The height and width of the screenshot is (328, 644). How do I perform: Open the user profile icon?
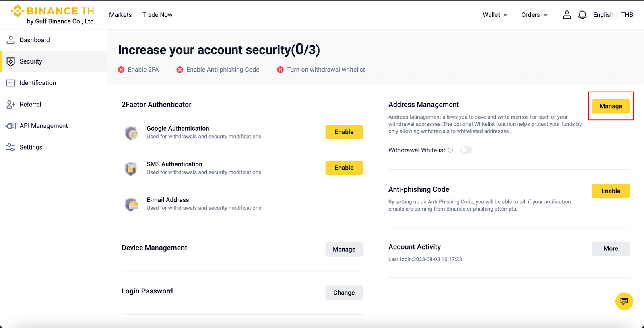[567, 15]
